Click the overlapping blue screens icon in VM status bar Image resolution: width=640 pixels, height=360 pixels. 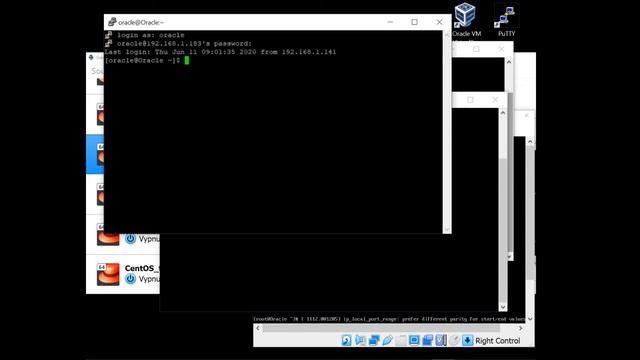427,340
